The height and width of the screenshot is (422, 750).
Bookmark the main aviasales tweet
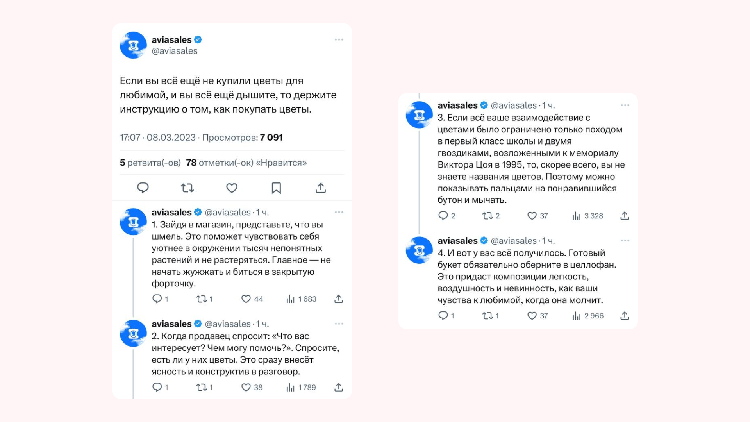pos(276,187)
